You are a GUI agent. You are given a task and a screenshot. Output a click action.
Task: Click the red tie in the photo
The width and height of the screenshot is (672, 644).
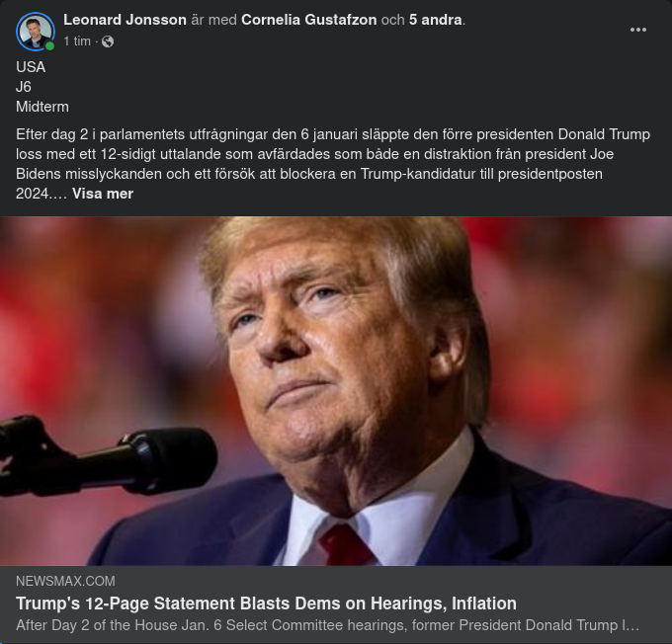[x=346, y=545]
